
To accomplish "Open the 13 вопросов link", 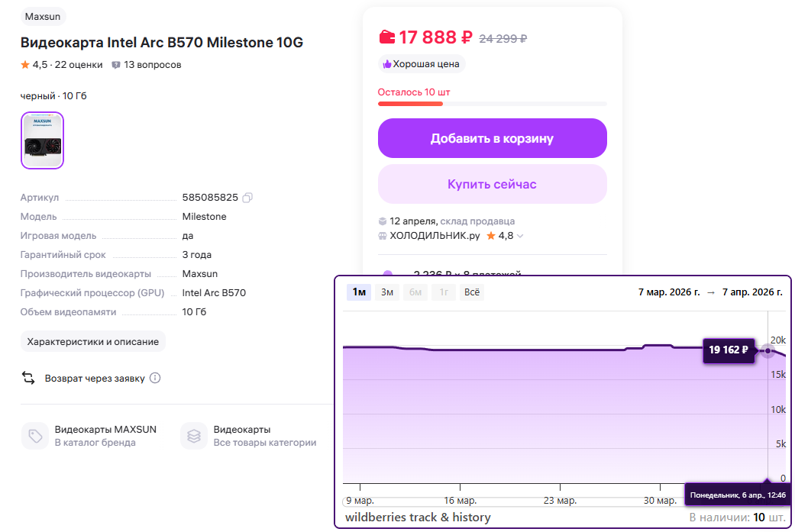I will (x=152, y=65).
